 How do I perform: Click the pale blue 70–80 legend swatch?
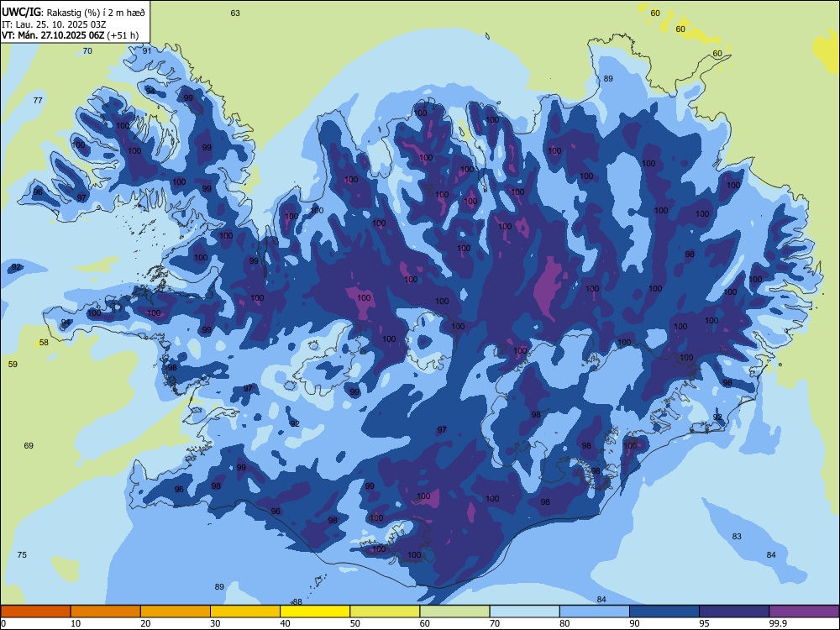[524, 612]
